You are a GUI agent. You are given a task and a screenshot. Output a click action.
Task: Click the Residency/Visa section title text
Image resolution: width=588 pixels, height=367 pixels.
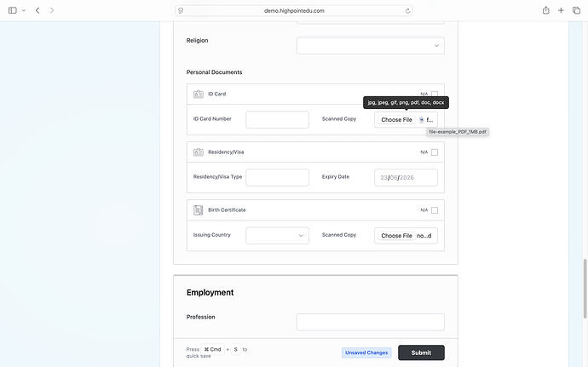coord(226,152)
